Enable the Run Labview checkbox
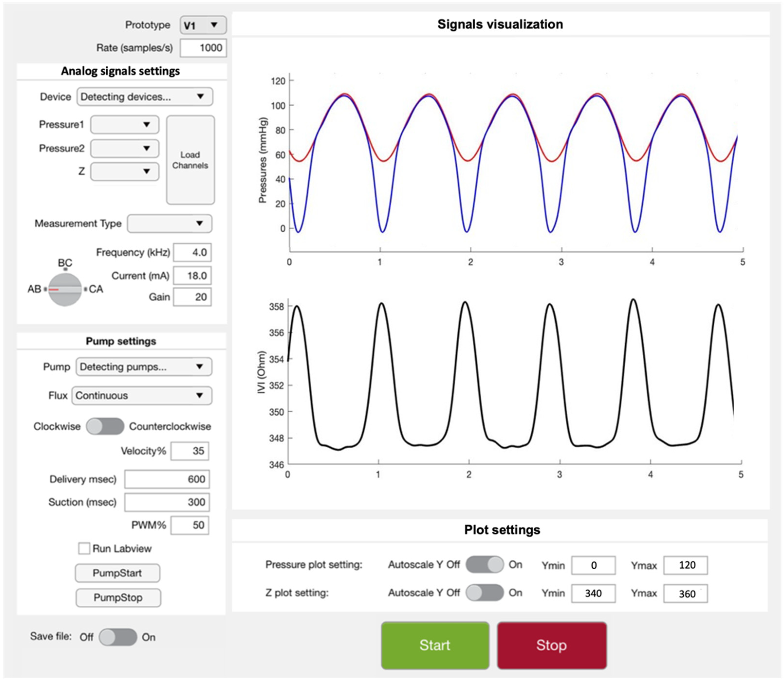This screenshot has width=784, height=684. (x=84, y=548)
